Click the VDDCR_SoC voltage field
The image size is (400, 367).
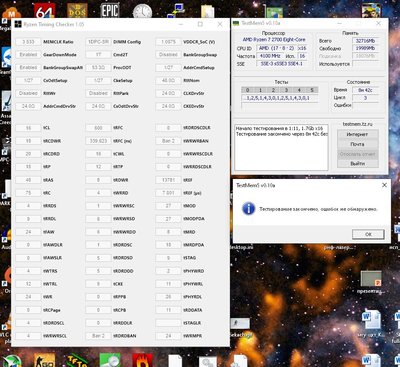168,42
